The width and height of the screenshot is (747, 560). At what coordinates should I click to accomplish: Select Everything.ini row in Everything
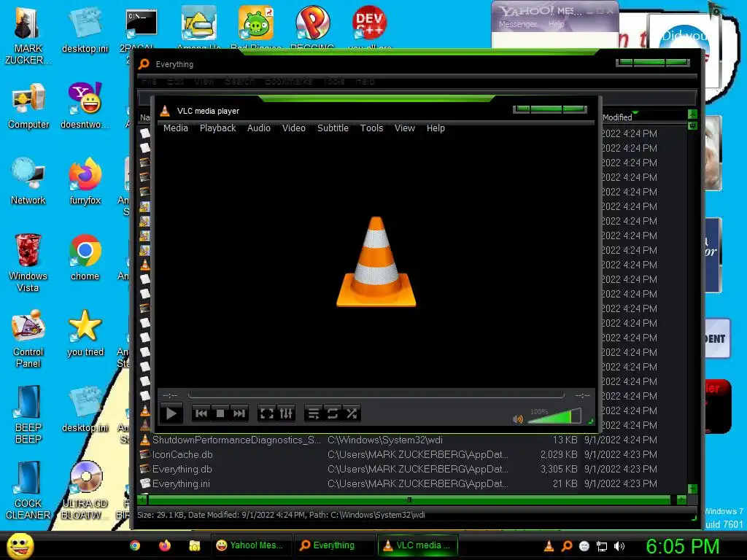tap(181, 484)
